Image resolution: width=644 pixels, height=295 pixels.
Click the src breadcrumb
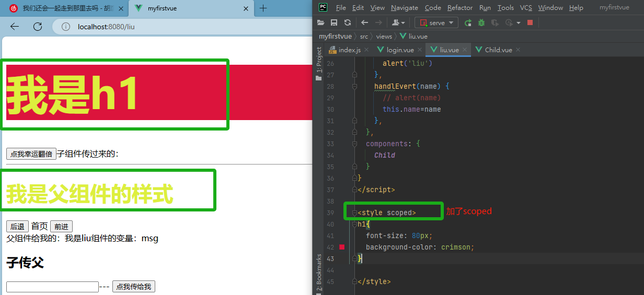[x=364, y=37]
